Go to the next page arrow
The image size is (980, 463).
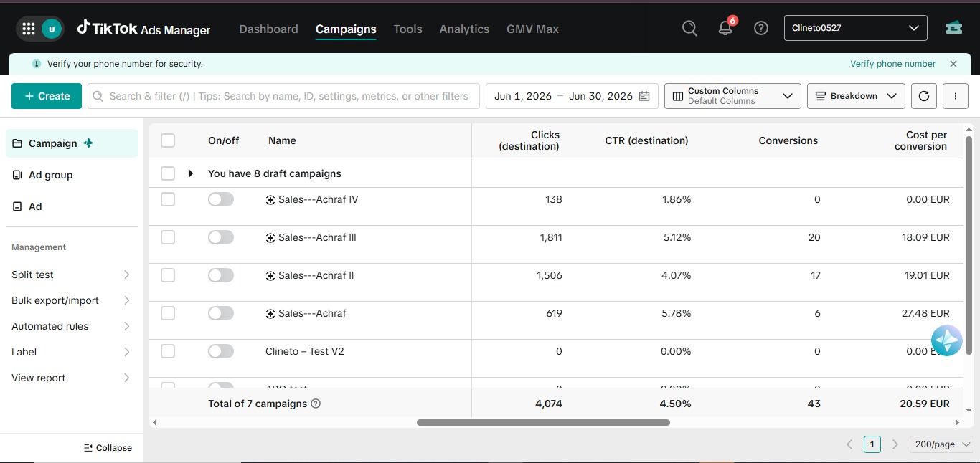pos(895,444)
